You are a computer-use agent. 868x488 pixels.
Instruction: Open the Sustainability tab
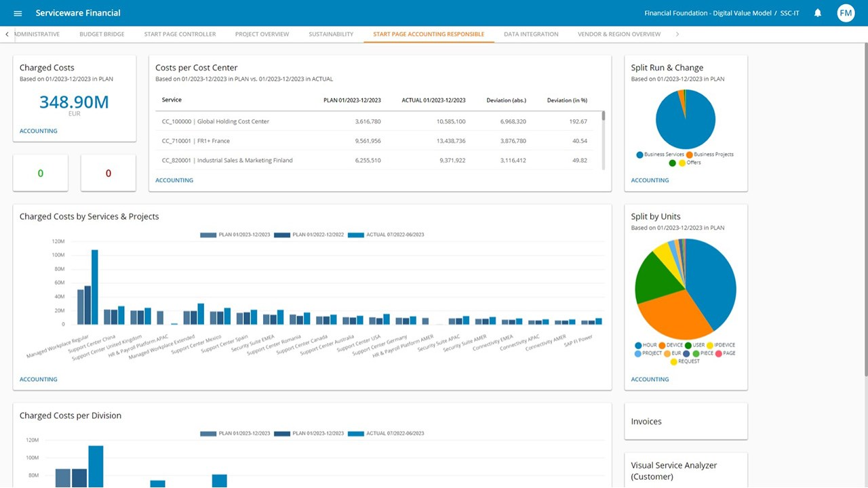tap(331, 34)
